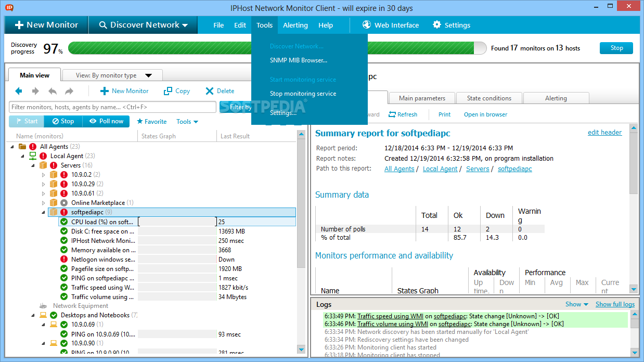Select Stop monitoring service menu item

point(303,94)
